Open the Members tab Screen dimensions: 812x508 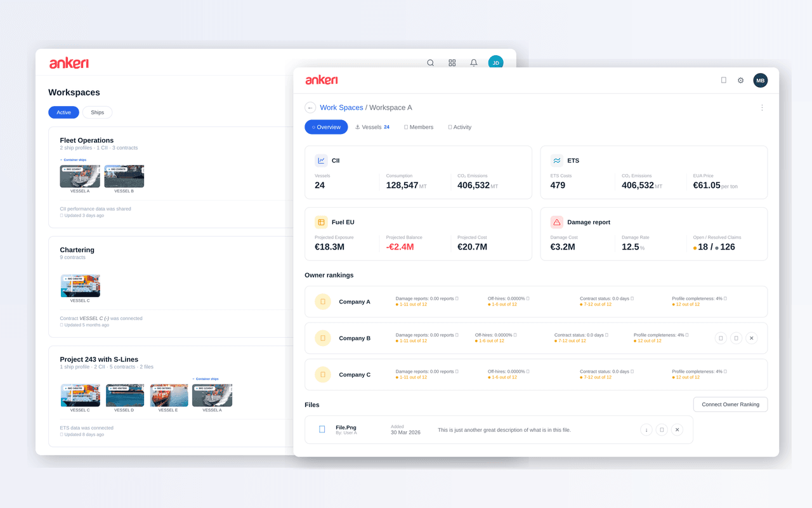point(418,127)
